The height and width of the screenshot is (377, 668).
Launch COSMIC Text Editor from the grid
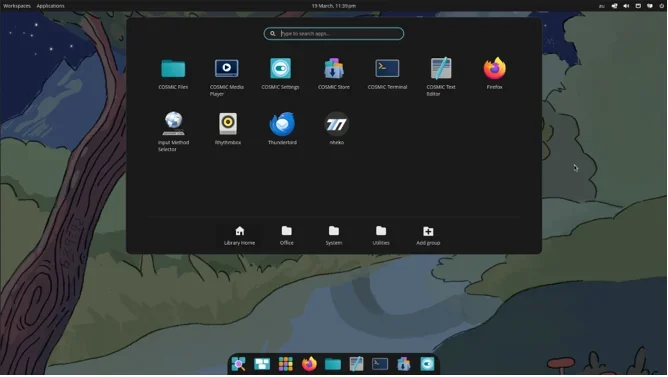(441, 77)
